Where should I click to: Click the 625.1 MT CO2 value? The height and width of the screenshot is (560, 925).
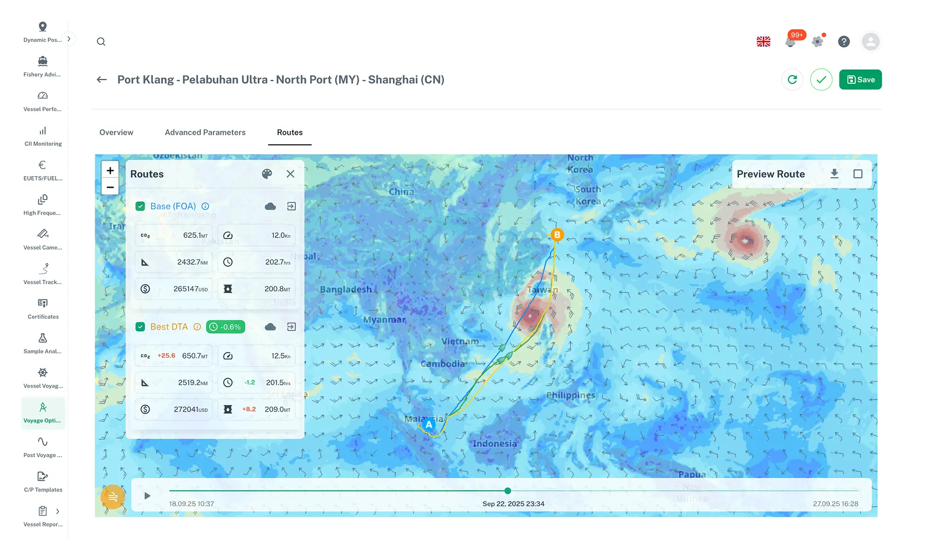(x=195, y=235)
